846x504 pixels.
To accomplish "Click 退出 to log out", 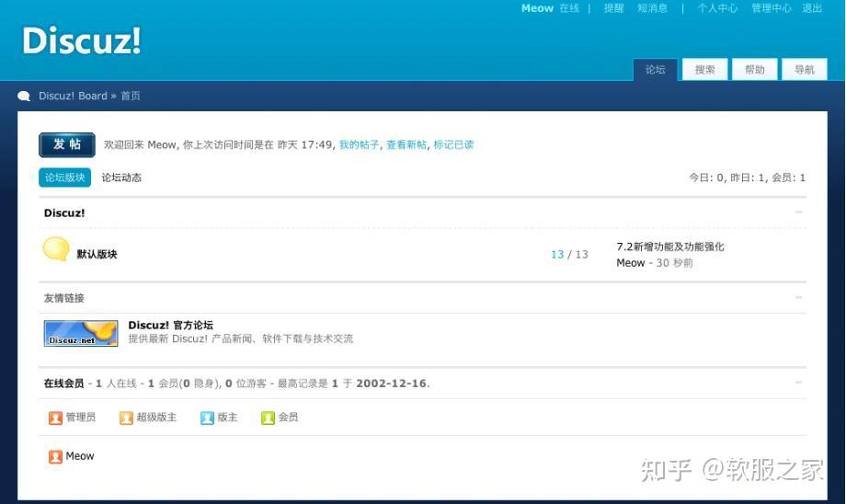I will (812, 8).
